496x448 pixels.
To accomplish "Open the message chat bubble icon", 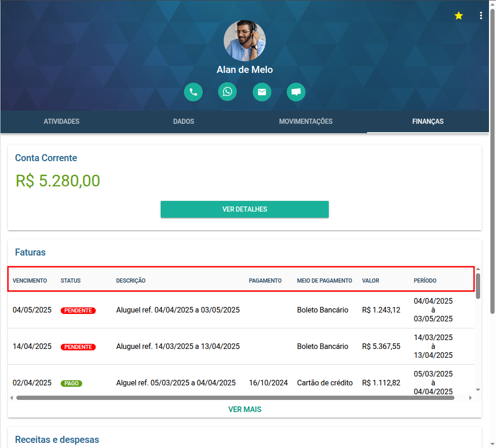I will pos(296,92).
